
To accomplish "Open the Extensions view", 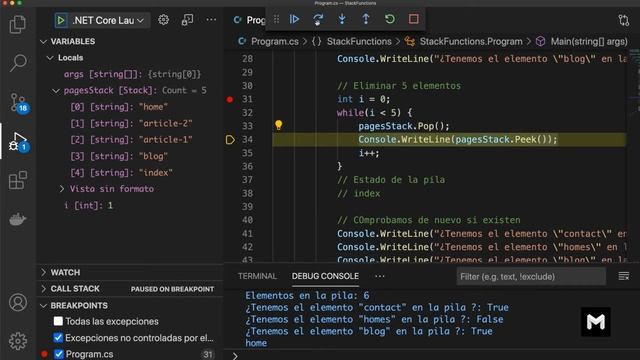I will (18, 180).
